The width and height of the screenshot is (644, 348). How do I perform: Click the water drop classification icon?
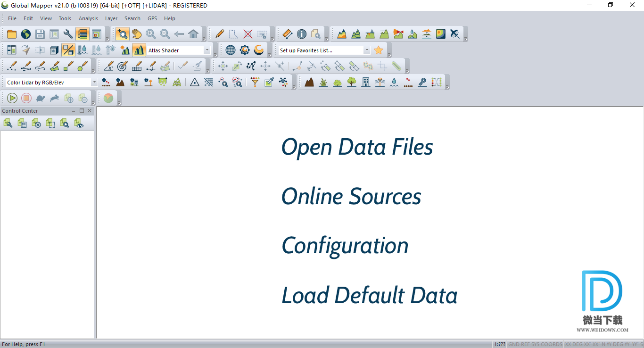click(x=394, y=82)
